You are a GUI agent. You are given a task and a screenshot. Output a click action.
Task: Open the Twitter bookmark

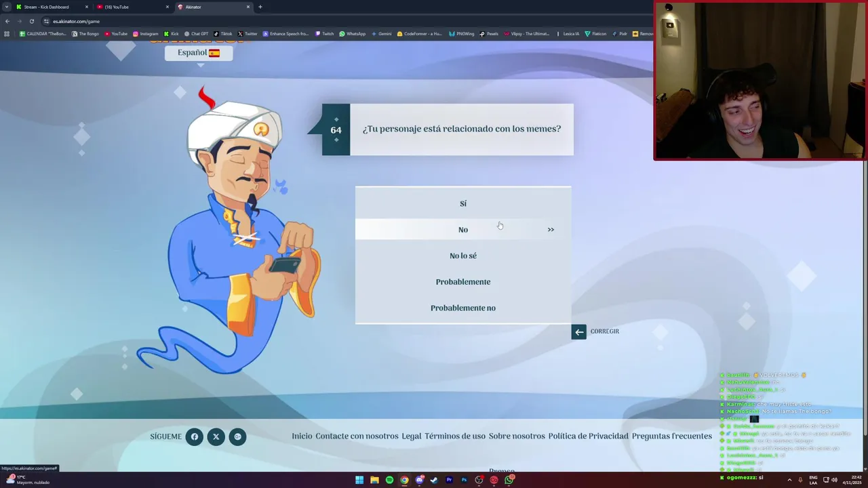pyautogui.click(x=248, y=34)
